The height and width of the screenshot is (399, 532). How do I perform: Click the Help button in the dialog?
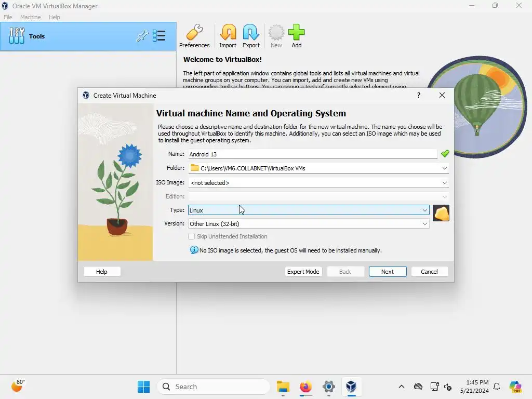[102, 271]
